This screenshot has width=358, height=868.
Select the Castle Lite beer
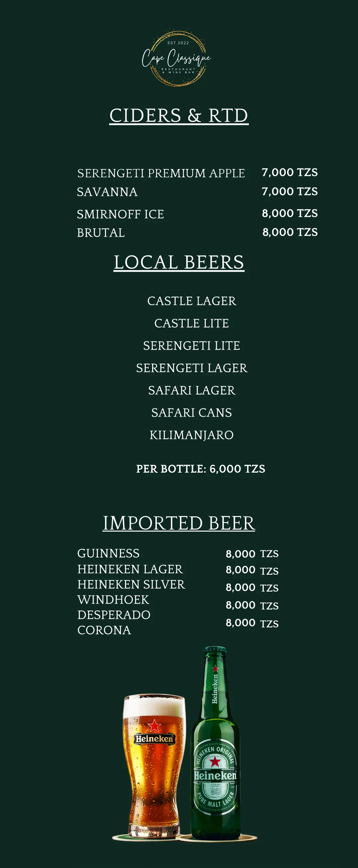coord(192,323)
